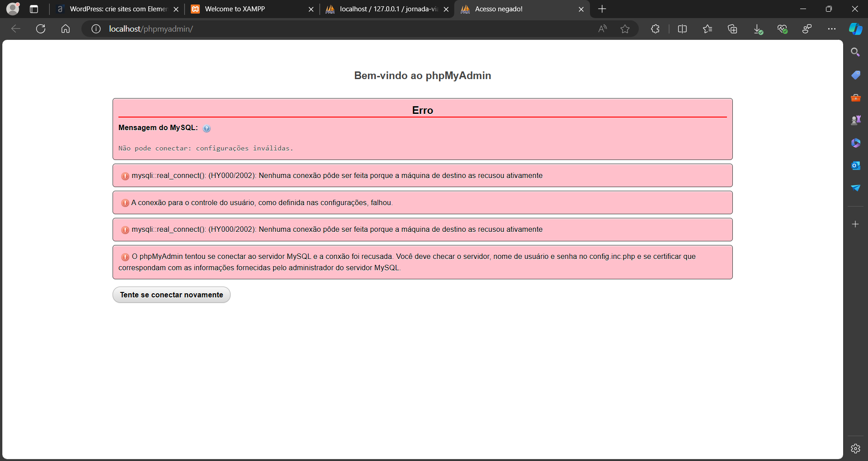Open browser essentials heart icon
This screenshot has height=461, width=868.
(783, 29)
